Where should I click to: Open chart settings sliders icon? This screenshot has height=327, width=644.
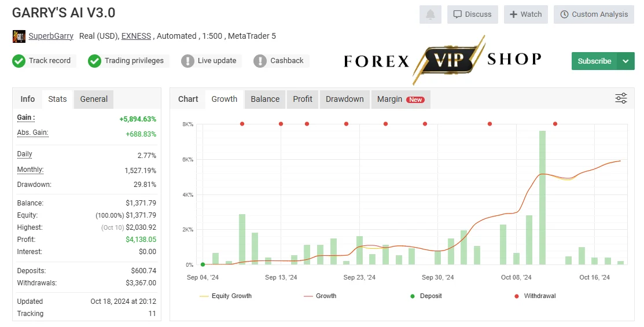click(x=621, y=98)
